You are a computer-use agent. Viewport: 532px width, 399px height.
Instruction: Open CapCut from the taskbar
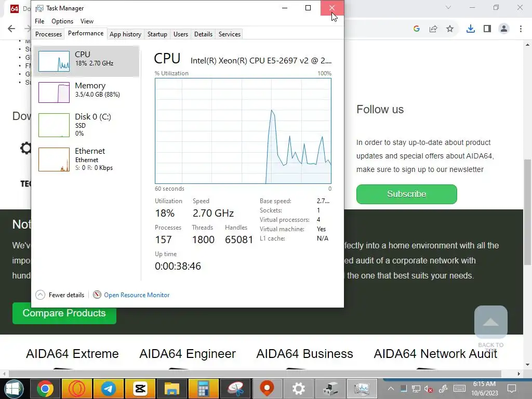[140, 389]
